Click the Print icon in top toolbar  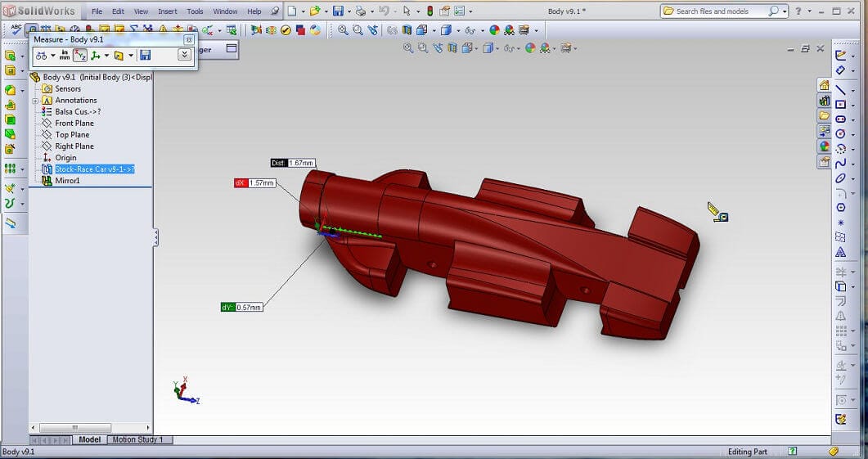click(x=361, y=11)
